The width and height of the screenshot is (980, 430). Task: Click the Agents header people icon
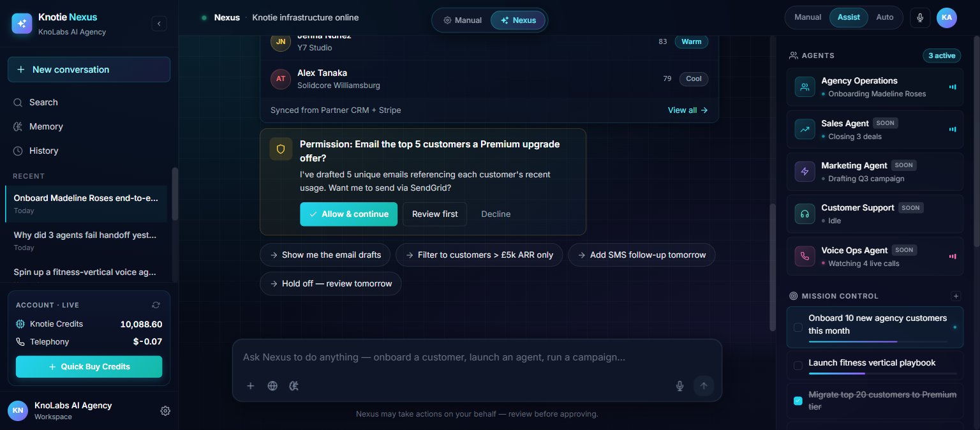794,56
